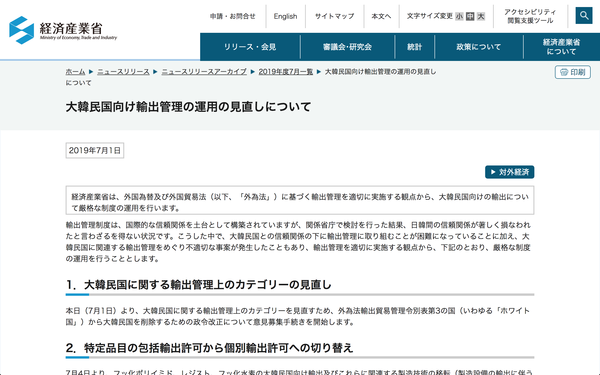Image resolution: width=600 pixels, height=375 pixels.
Task: Click the page title 大韓民国向け輸出管理の運用の見直しについて
Action: pyautogui.click(x=188, y=106)
